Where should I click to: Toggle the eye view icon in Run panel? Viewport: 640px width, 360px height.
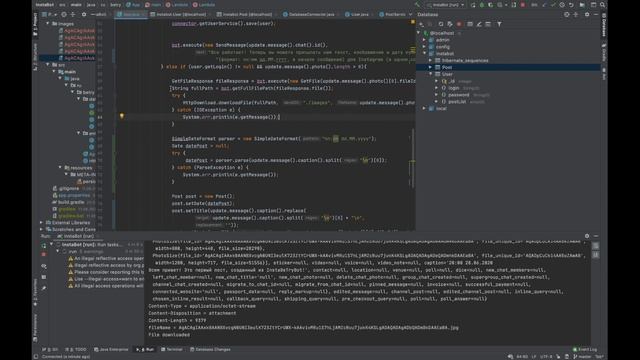[44, 266]
